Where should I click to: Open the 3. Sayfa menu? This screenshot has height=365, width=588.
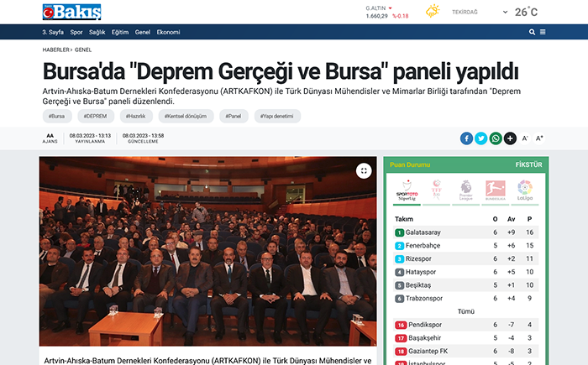(53, 32)
